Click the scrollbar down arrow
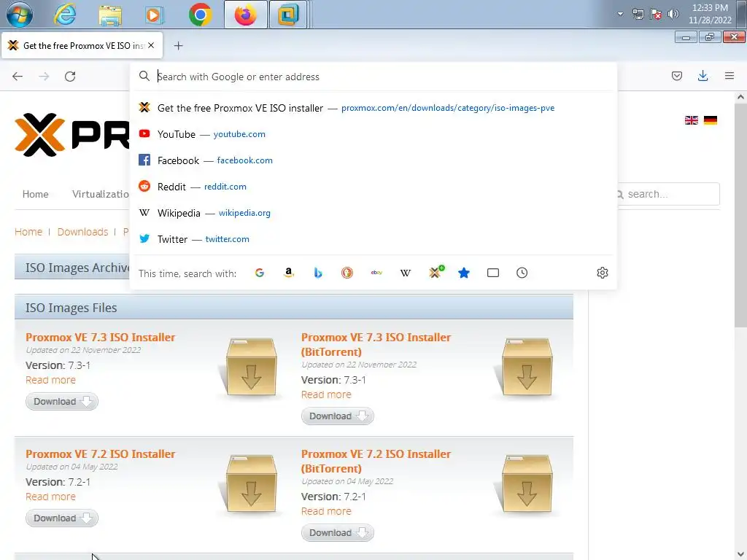Image resolution: width=747 pixels, height=560 pixels. pyautogui.click(x=740, y=554)
